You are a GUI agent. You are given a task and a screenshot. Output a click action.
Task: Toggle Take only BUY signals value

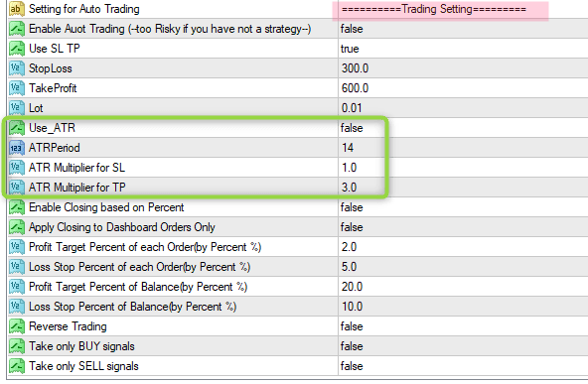tap(352, 346)
